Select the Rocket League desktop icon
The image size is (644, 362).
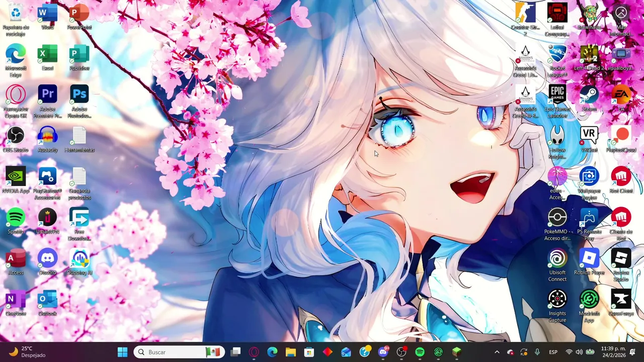click(x=557, y=60)
